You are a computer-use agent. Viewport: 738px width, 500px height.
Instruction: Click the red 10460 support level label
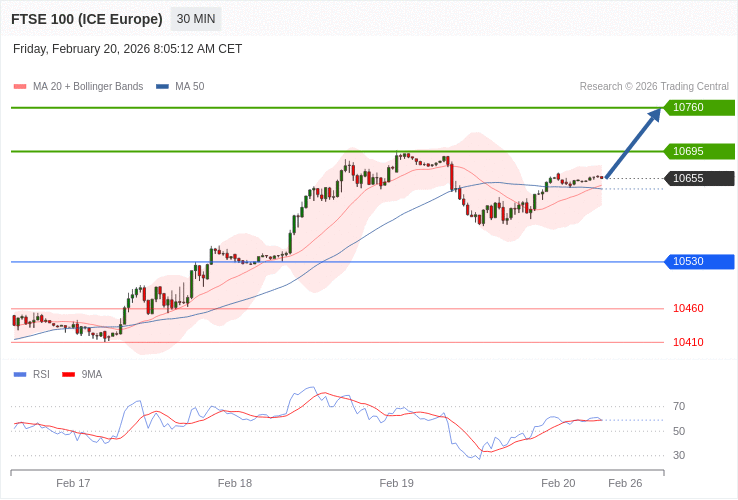(x=688, y=309)
